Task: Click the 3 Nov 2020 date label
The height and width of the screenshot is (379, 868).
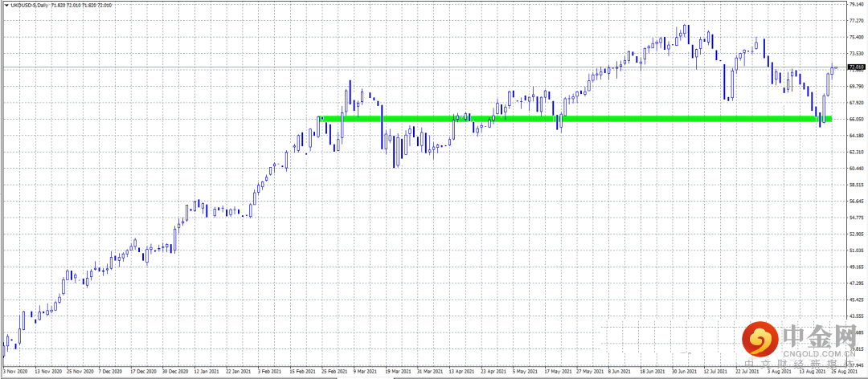Action: click(x=14, y=372)
